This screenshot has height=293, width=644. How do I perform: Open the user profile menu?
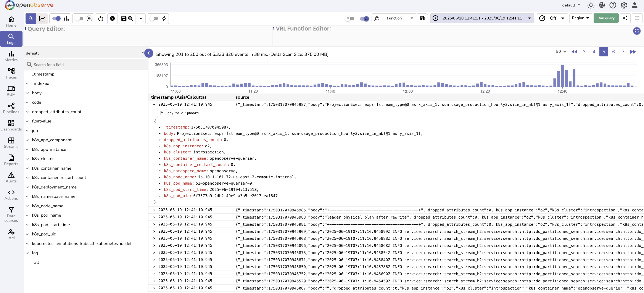coord(634,5)
